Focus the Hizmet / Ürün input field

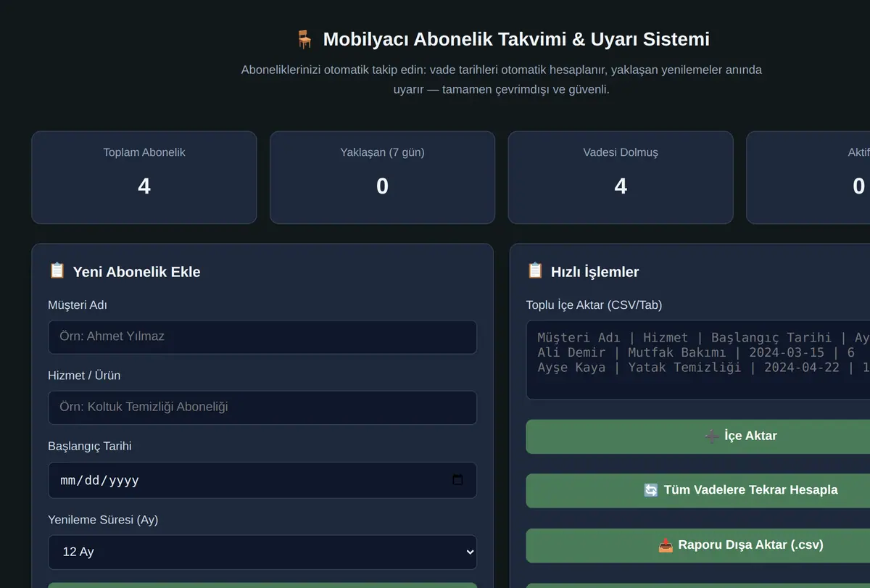pos(262,407)
